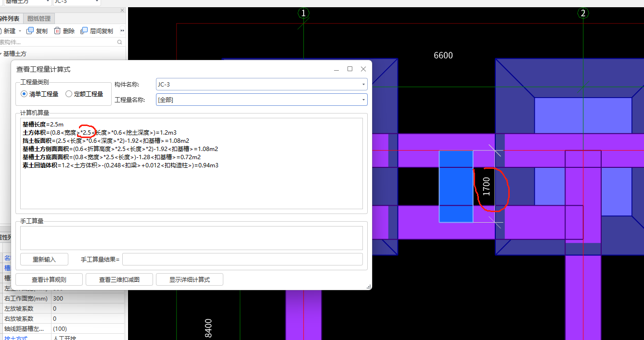Click the 复制 copy icon

(x=30, y=31)
